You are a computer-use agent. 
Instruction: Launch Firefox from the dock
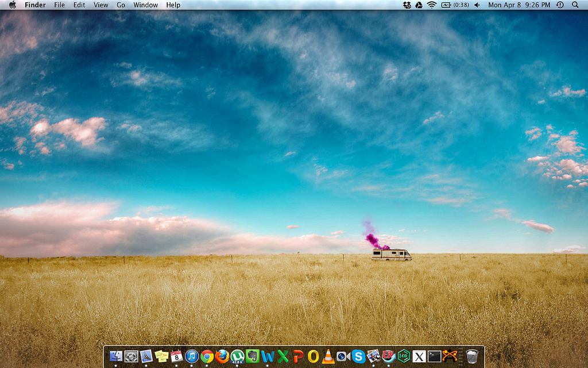click(x=222, y=356)
